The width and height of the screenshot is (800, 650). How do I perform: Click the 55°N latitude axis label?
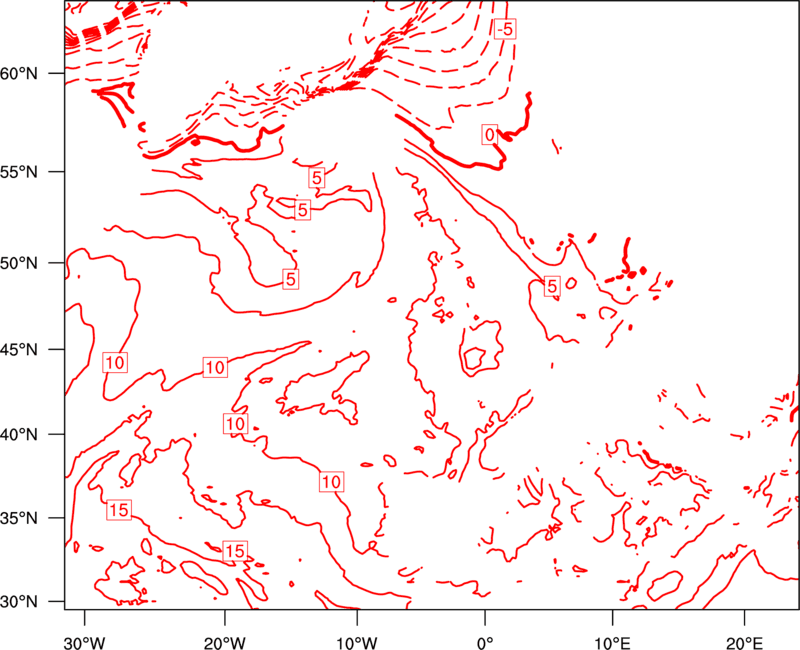pyautogui.click(x=19, y=172)
